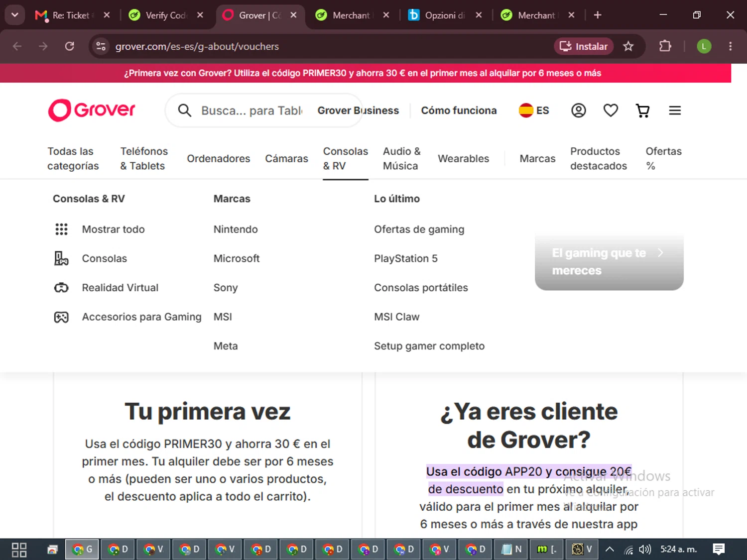Screen dimensions: 747x560
Task: Click the grover.com address bar URL
Action: point(197,46)
